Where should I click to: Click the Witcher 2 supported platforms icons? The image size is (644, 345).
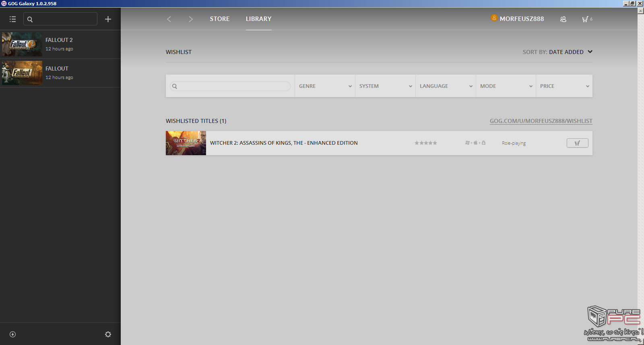point(475,143)
